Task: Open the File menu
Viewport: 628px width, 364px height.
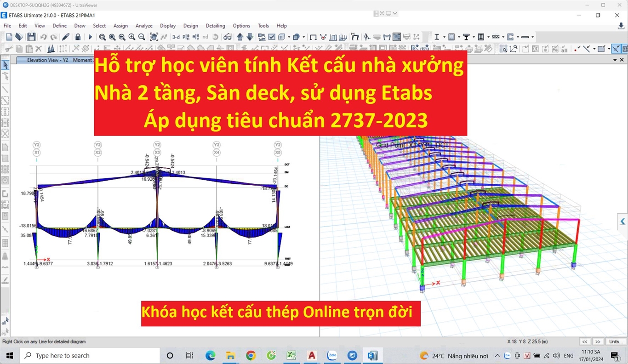Action: (7, 26)
